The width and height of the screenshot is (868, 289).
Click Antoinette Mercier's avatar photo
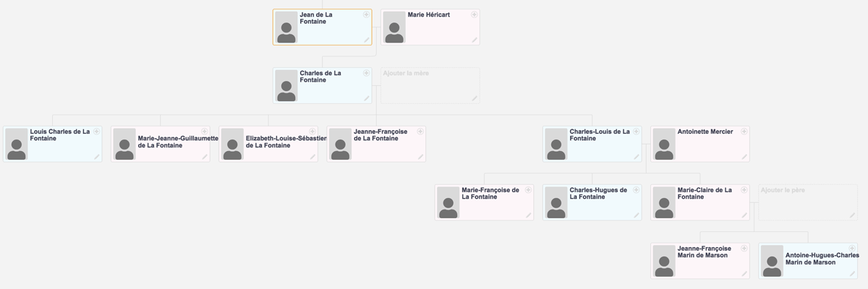665,144
